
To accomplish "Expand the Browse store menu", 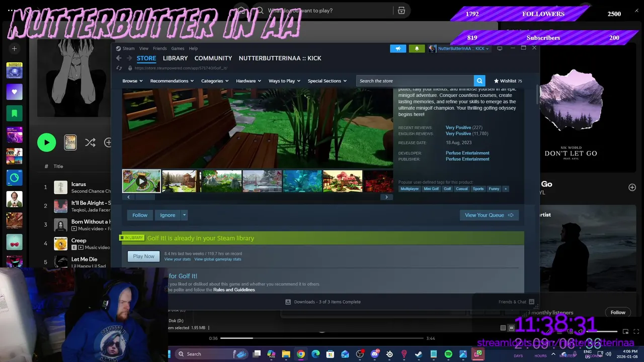I will point(132,81).
